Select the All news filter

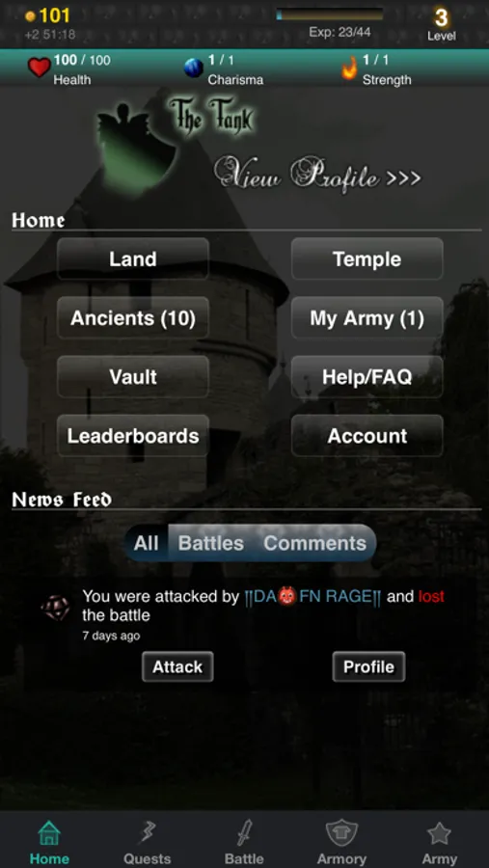point(147,543)
